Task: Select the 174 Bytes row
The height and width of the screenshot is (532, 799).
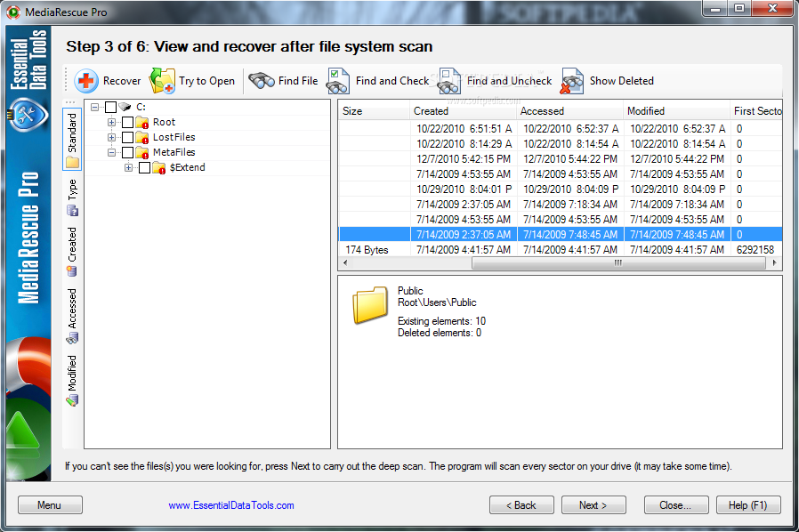Action: [561, 250]
